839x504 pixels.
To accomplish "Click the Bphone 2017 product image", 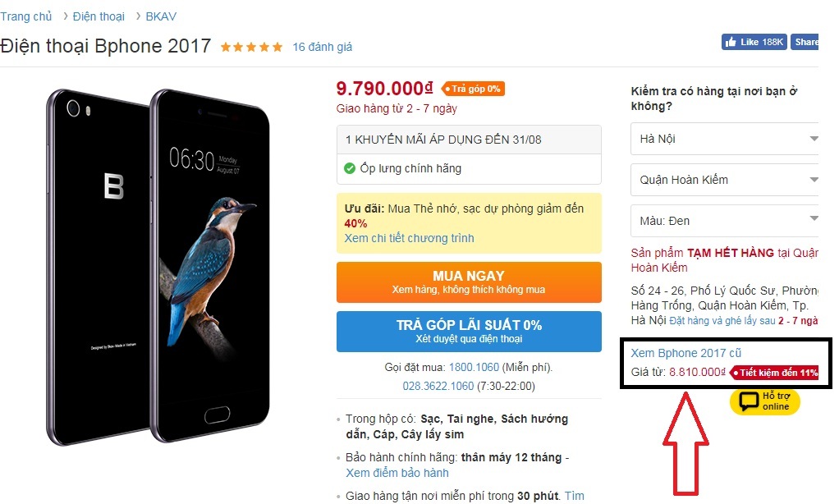I will tap(158, 267).
